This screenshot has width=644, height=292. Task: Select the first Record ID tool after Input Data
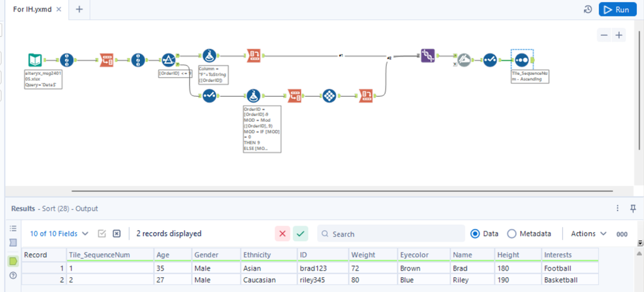66,60
